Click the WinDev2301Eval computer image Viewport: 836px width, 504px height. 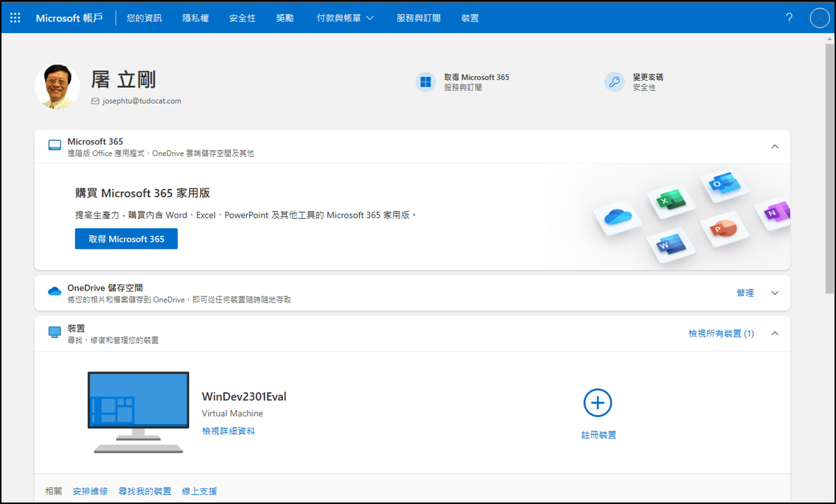pos(139,412)
